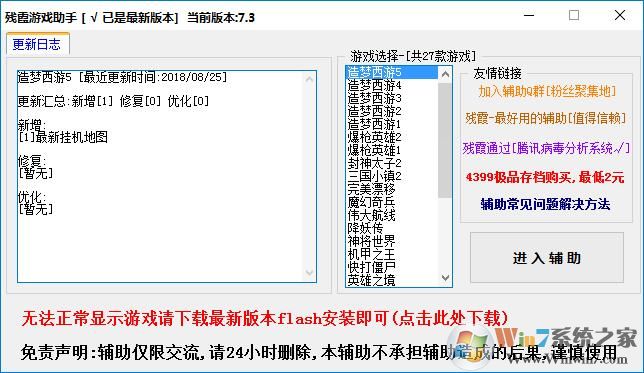
Task: Click the game list scroll down arrow
Action: click(x=445, y=278)
